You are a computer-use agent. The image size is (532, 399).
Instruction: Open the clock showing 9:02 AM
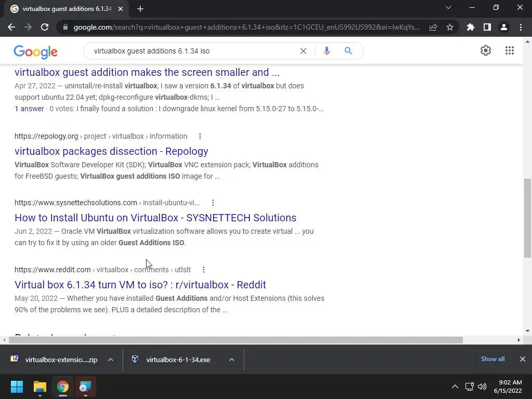click(x=508, y=387)
